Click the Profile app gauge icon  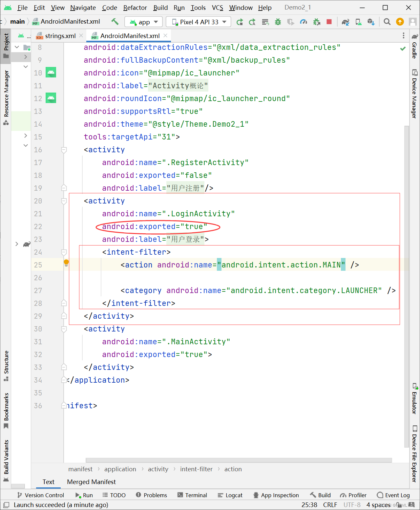pos(304,22)
